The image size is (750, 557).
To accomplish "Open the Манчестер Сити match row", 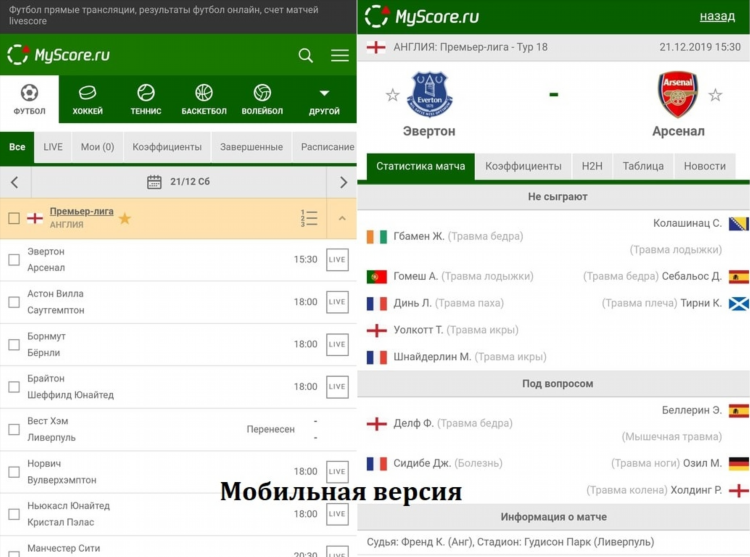I will click(178, 547).
